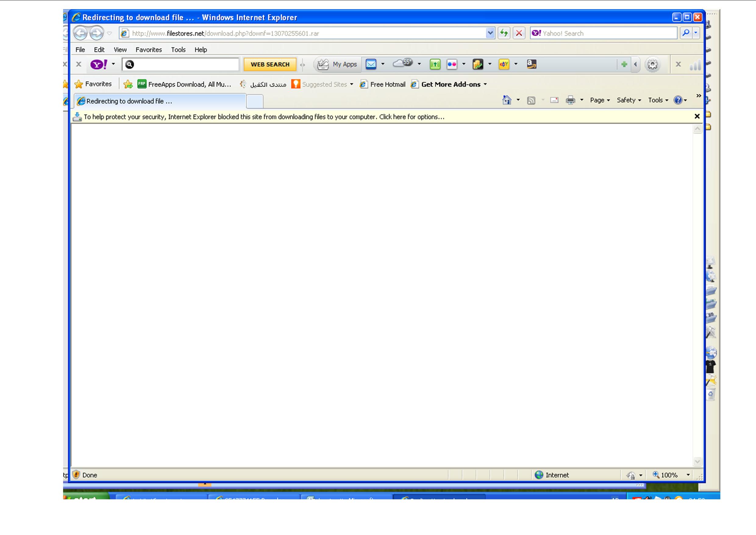Expand the address bar URL dropdown
The height and width of the screenshot is (535, 756).
(x=490, y=33)
